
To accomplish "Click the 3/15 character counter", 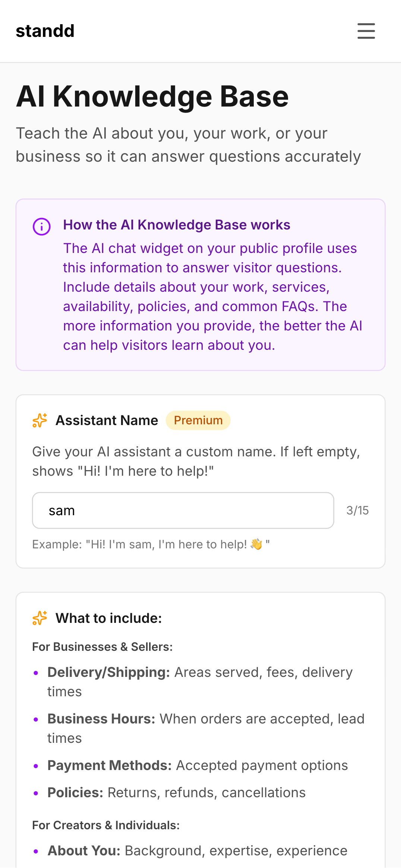I will [x=357, y=510].
